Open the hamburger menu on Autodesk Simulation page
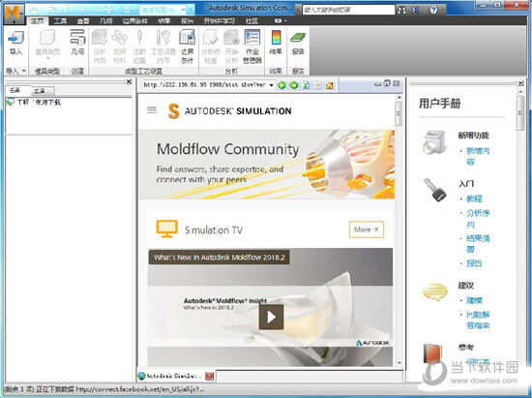 [x=152, y=110]
